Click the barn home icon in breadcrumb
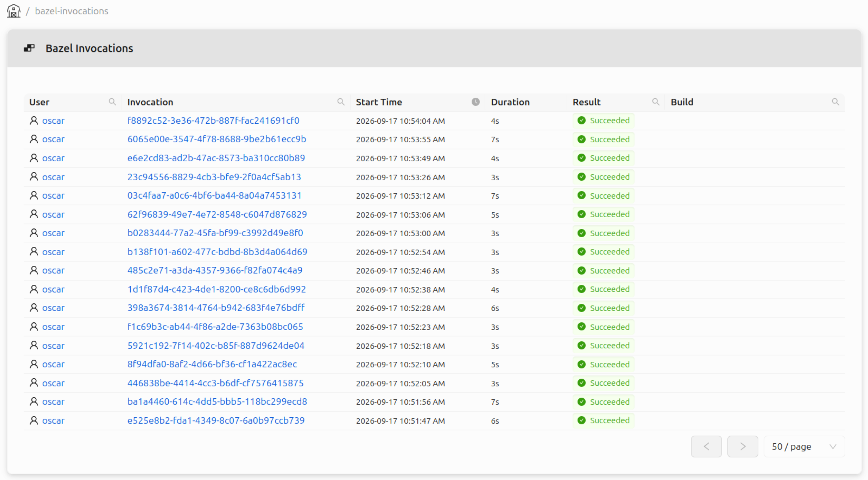 tap(14, 11)
